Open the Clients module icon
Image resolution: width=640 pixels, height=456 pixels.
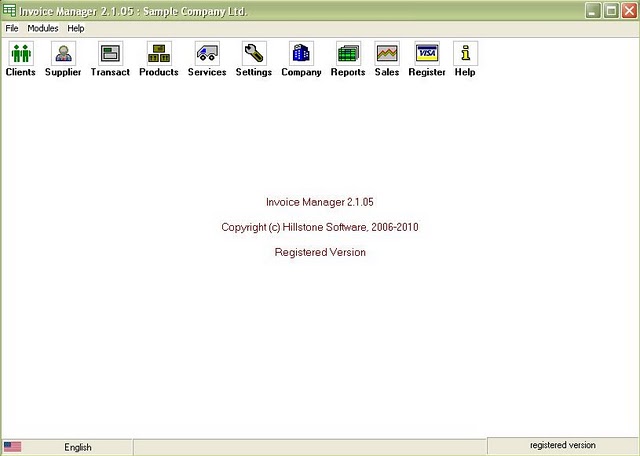(21, 53)
